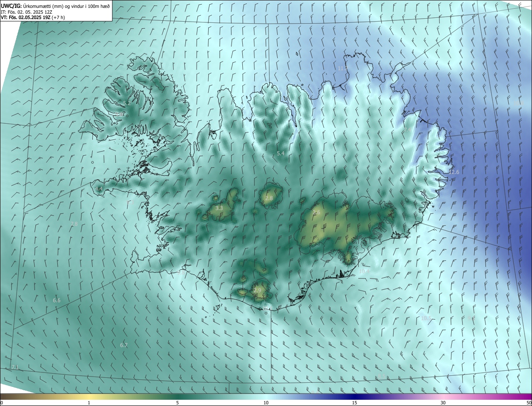The image size is (532, 406).
Task: Click the 3.3 value on the glacier
Action: tap(219, 208)
